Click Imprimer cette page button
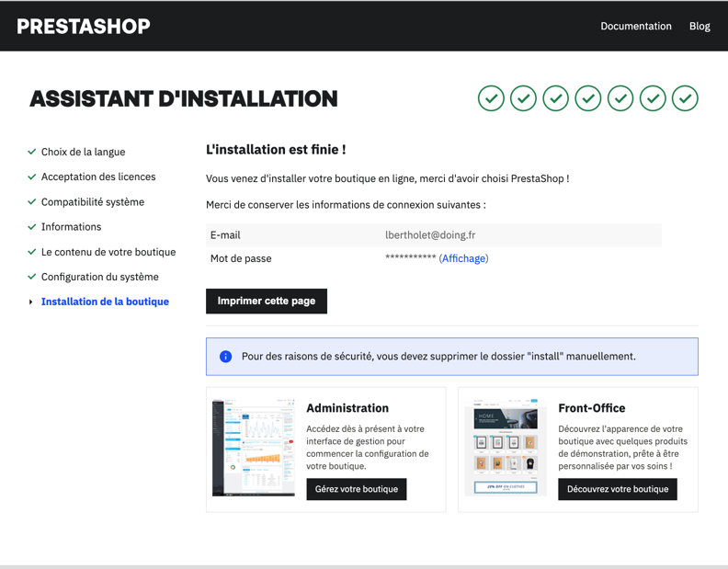The image size is (728, 569). tap(267, 301)
